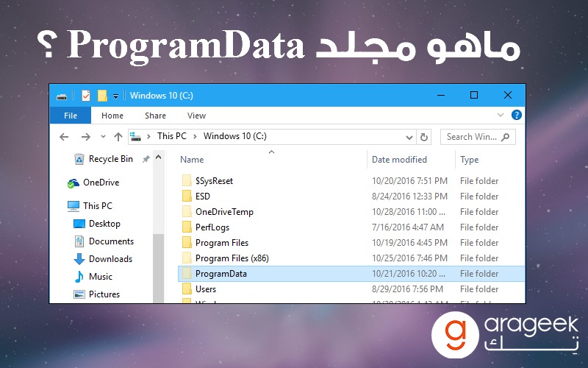Open Music in navigation pane
The height and width of the screenshot is (368, 588).
click(93, 277)
